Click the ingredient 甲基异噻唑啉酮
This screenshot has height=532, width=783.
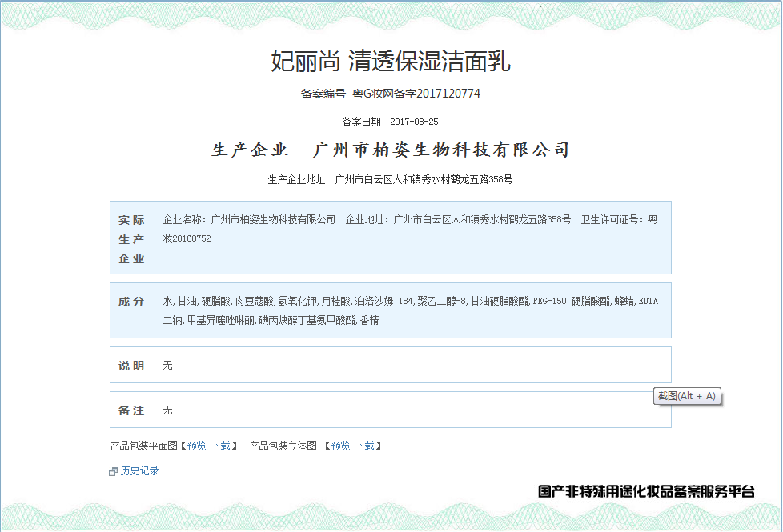click(x=221, y=320)
